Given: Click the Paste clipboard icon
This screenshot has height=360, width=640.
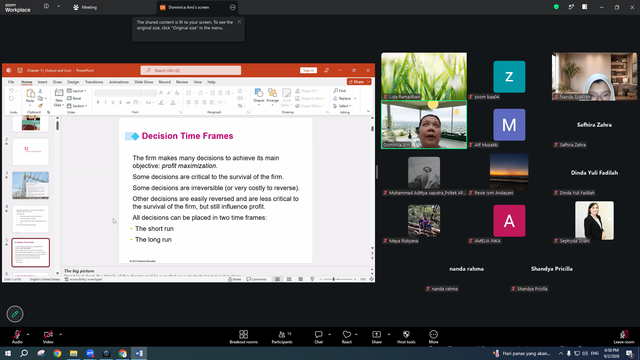Looking at the screenshot, I should (30, 93).
